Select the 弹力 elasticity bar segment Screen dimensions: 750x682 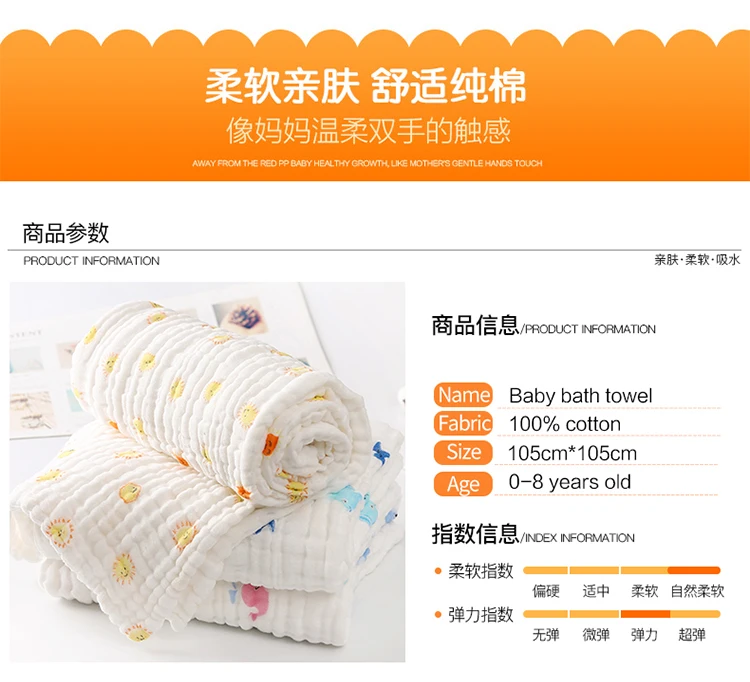coord(645,614)
